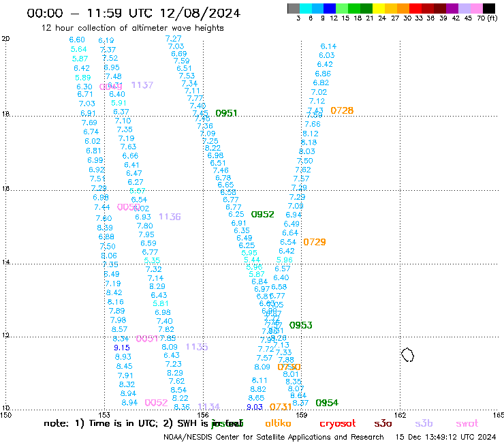Select the green 0954 pass time label

click(x=327, y=403)
